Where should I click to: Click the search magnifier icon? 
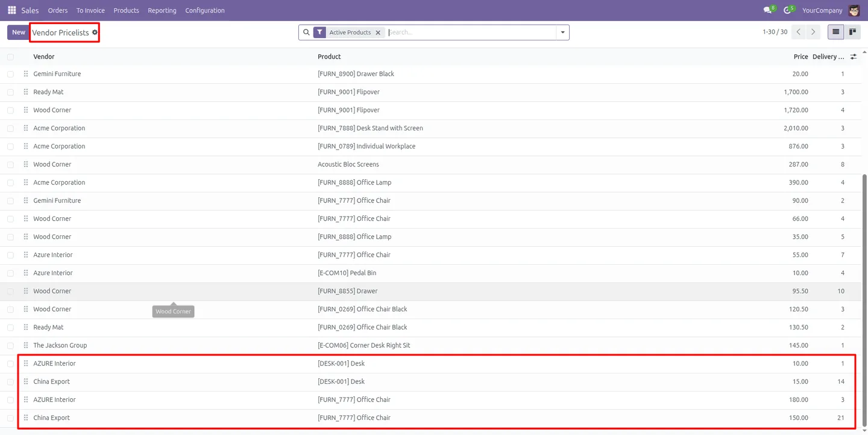coord(306,33)
